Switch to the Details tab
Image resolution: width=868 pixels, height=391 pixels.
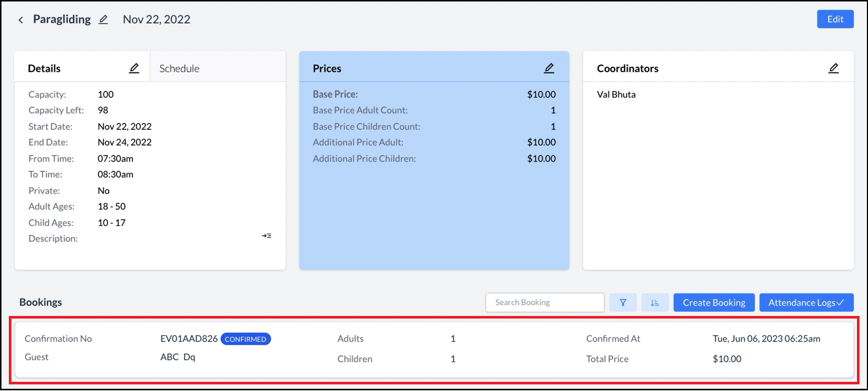point(44,68)
